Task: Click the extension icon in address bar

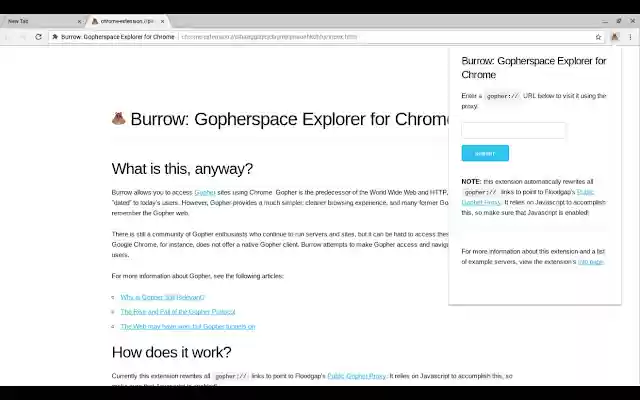Action: click(x=55, y=37)
